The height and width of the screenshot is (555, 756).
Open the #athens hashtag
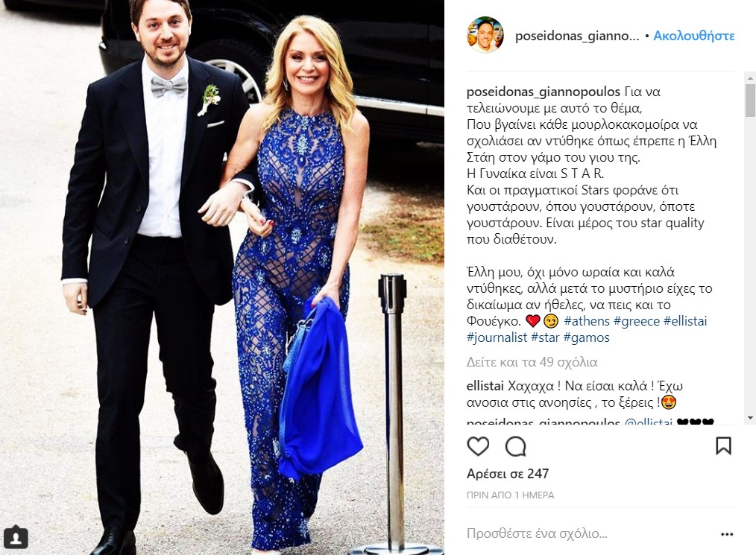(x=587, y=321)
